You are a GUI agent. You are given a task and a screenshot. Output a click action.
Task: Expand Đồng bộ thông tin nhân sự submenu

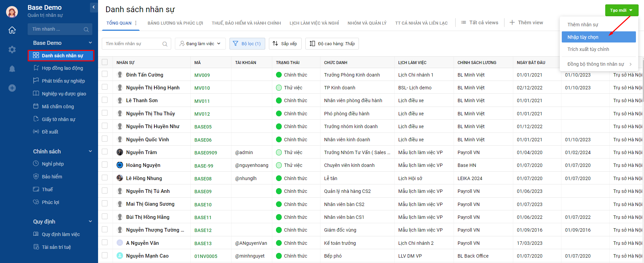click(599, 64)
